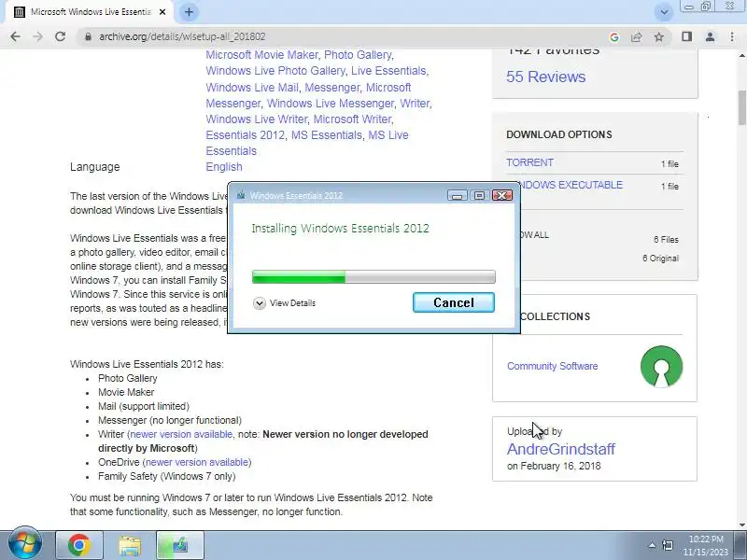747x560 pixels.
Task: Open MS Essentials topic link
Action: coord(326,135)
